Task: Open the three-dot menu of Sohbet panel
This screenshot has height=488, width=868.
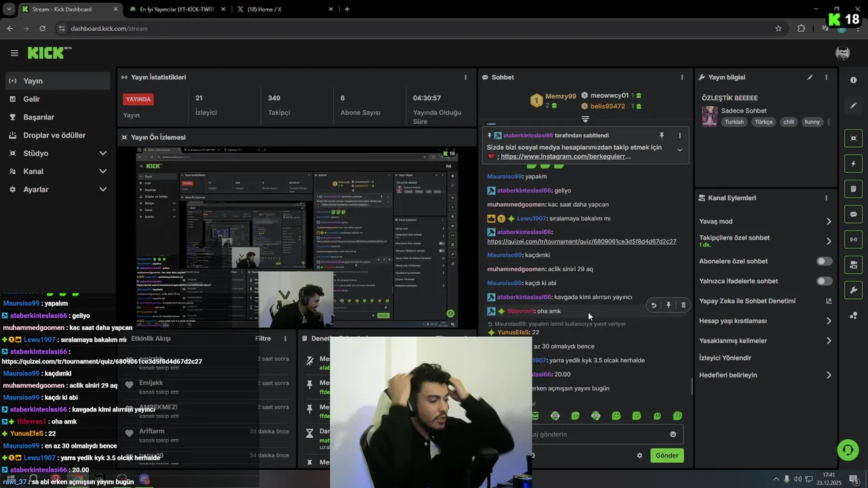Action: [x=682, y=77]
